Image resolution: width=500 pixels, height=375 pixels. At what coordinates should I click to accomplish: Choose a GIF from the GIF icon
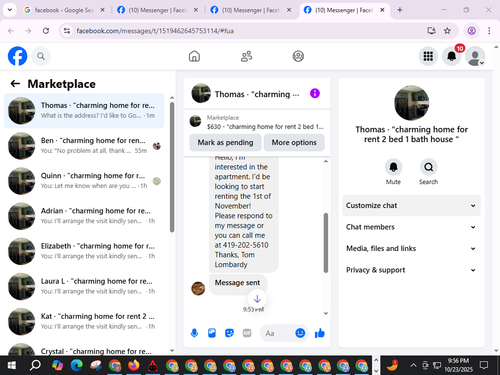click(x=247, y=333)
